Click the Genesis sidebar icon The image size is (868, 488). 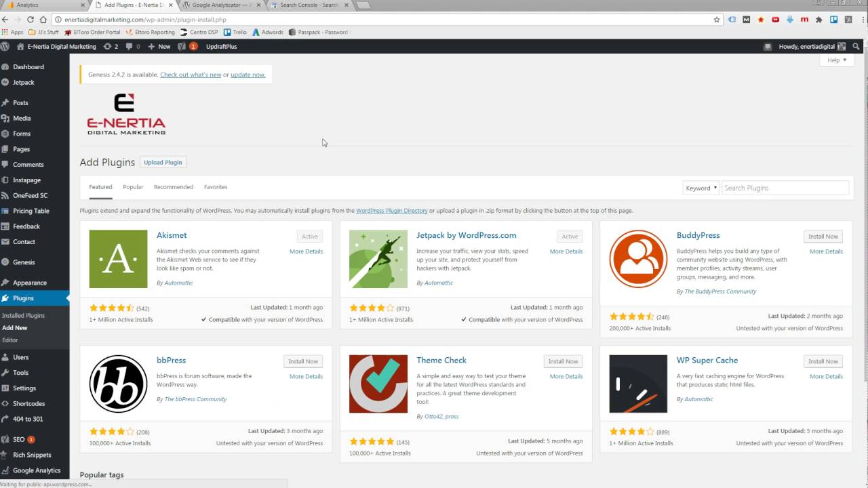(x=5, y=262)
